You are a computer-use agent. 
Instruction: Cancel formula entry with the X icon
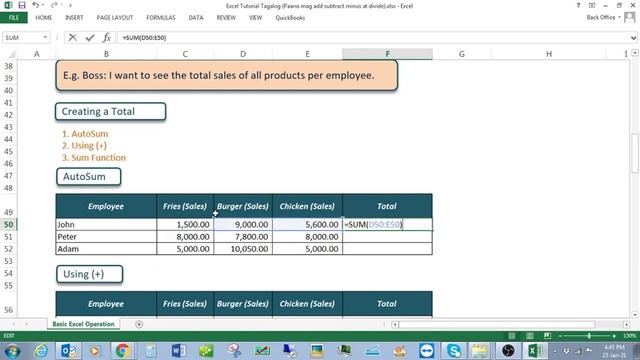pos(73,38)
